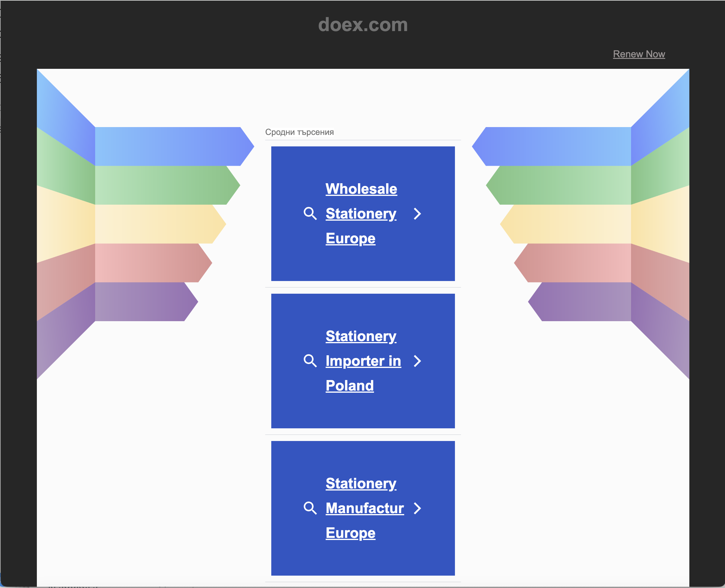Open Stationery Importer in Poland link

[x=363, y=361]
